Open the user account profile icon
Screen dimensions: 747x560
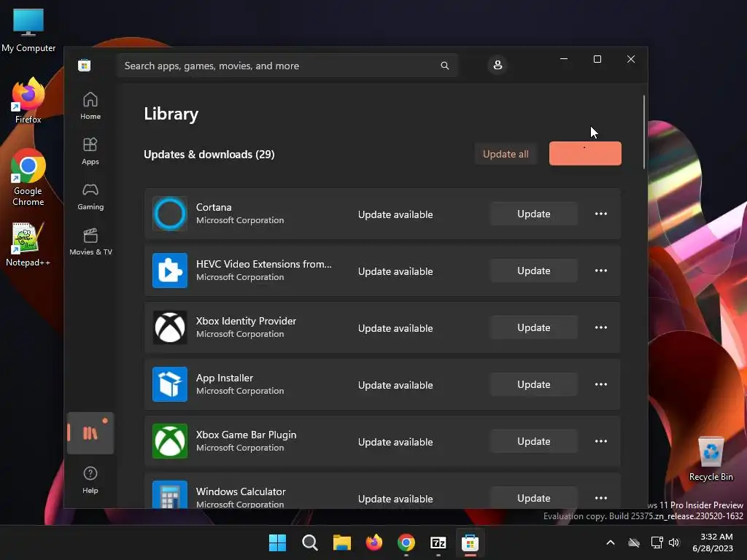[498, 65]
